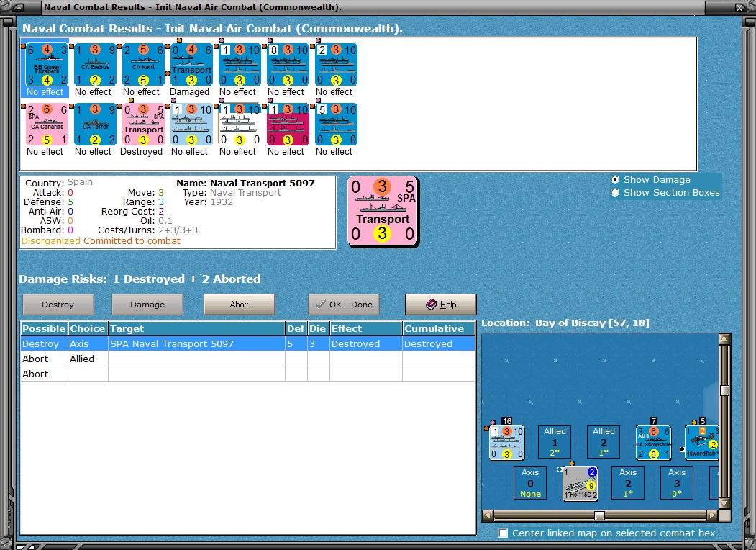Open the Help button
Viewport: 756px width, 550px height.
[441, 305]
